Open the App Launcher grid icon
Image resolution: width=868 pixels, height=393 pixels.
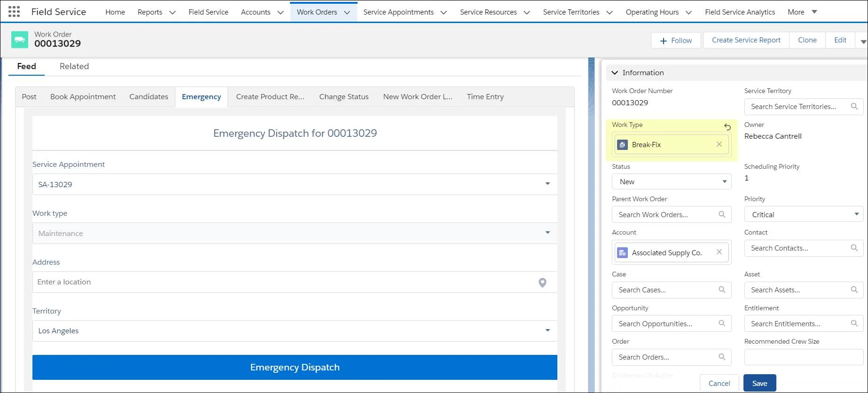point(14,12)
